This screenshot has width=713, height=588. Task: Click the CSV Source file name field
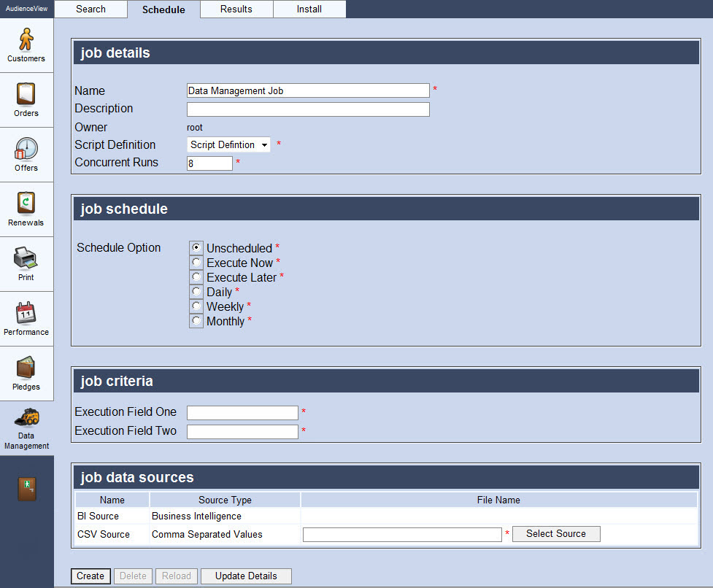pyautogui.click(x=402, y=535)
